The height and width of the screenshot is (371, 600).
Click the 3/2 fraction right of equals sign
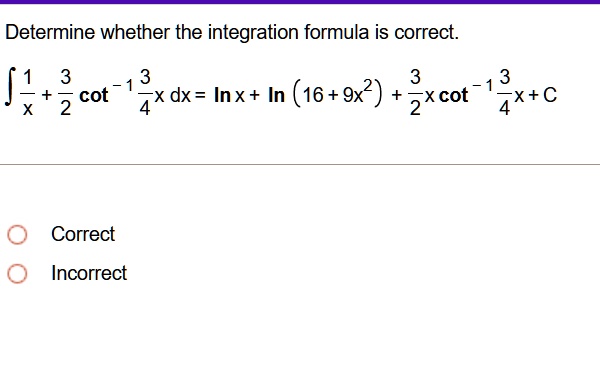tap(415, 93)
